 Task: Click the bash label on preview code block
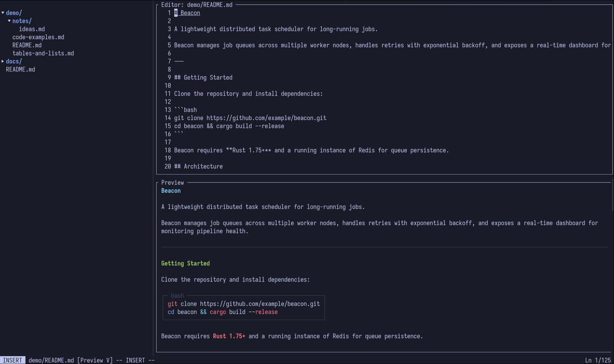click(x=177, y=295)
